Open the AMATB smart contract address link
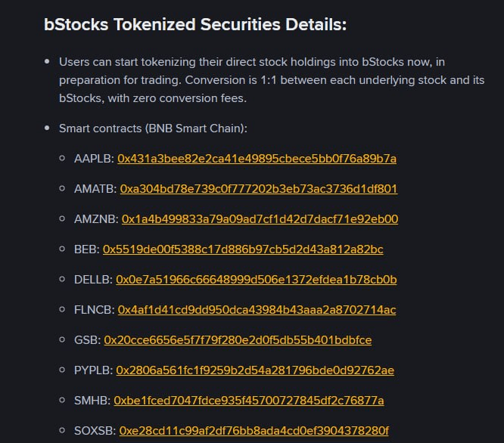Viewport: 504px width, 443px height. (259, 189)
